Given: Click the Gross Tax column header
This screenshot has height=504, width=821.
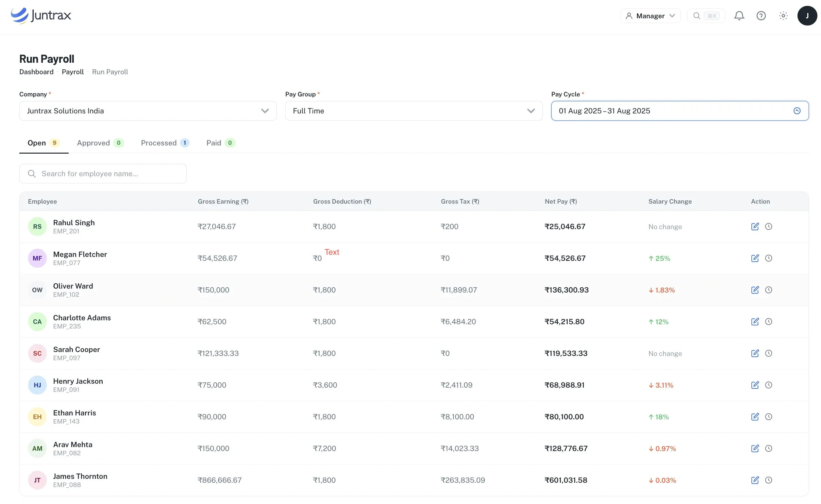Looking at the screenshot, I should [x=460, y=202].
